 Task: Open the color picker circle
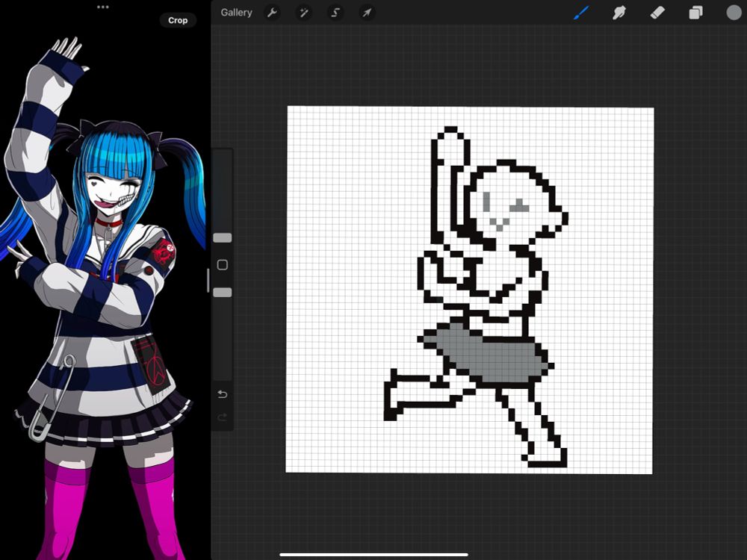coord(734,13)
